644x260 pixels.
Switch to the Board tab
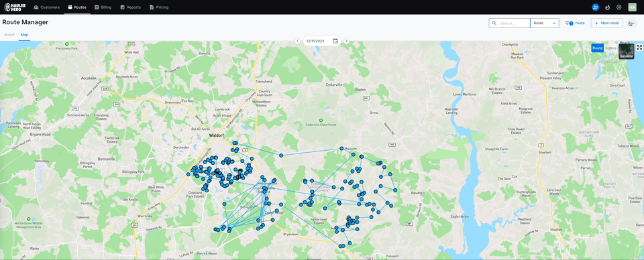coord(9,34)
